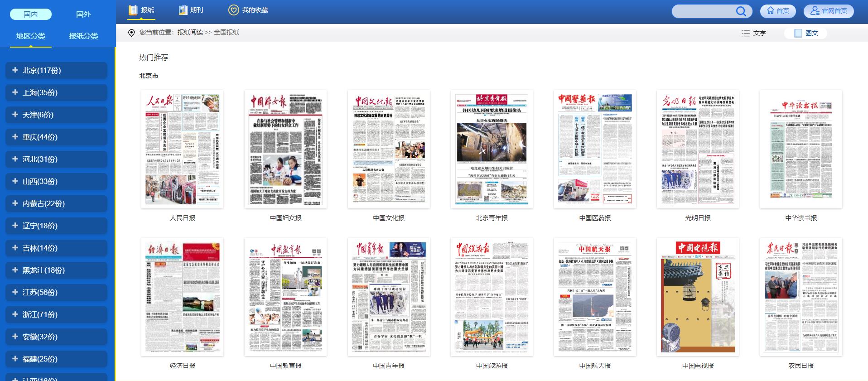Open 中华读书报 front page thumbnail
Screen dimensions: 868x381
click(x=801, y=149)
